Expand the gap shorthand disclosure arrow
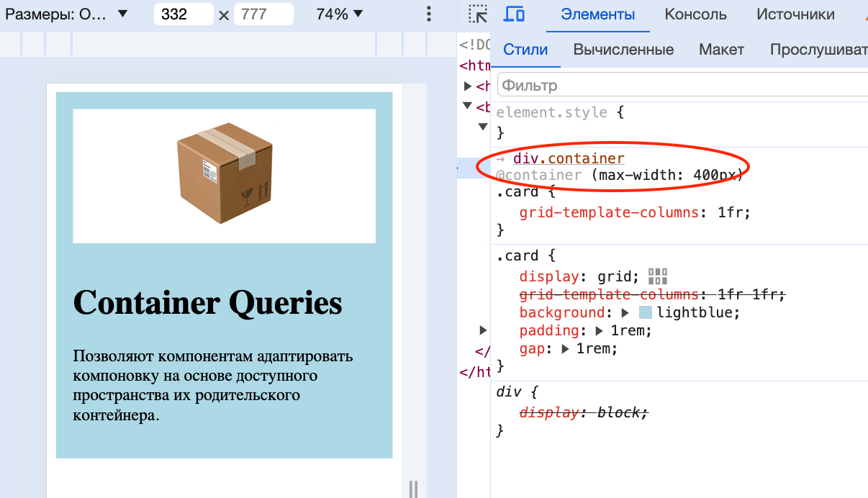The image size is (868, 498). pyautogui.click(x=566, y=348)
